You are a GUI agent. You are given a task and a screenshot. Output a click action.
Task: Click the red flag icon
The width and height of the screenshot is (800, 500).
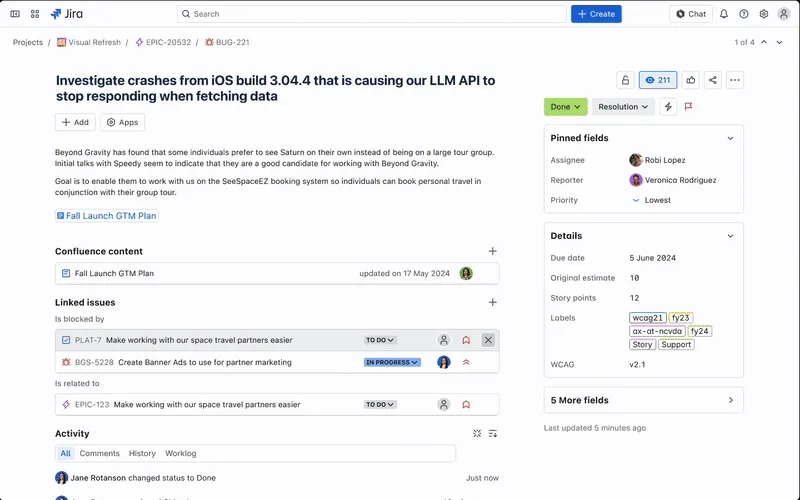tap(688, 107)
